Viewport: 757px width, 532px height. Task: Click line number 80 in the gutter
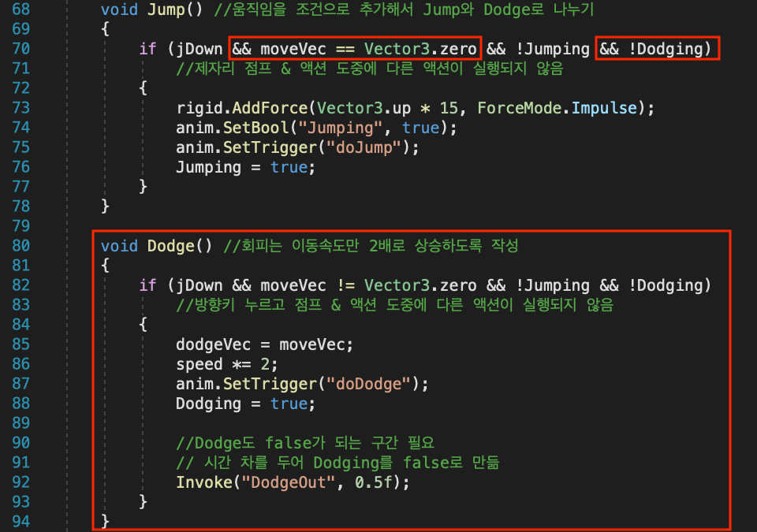coord(21,246)
